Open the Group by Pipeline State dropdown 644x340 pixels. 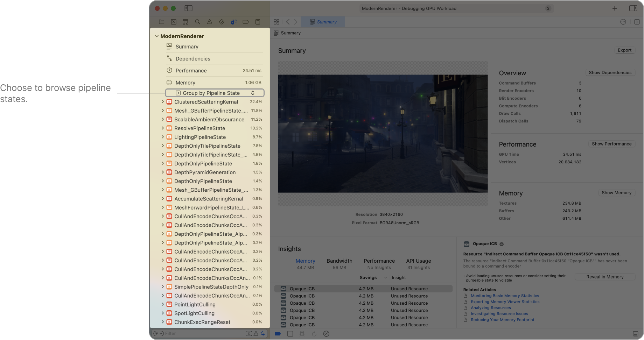tap(214, 93)
